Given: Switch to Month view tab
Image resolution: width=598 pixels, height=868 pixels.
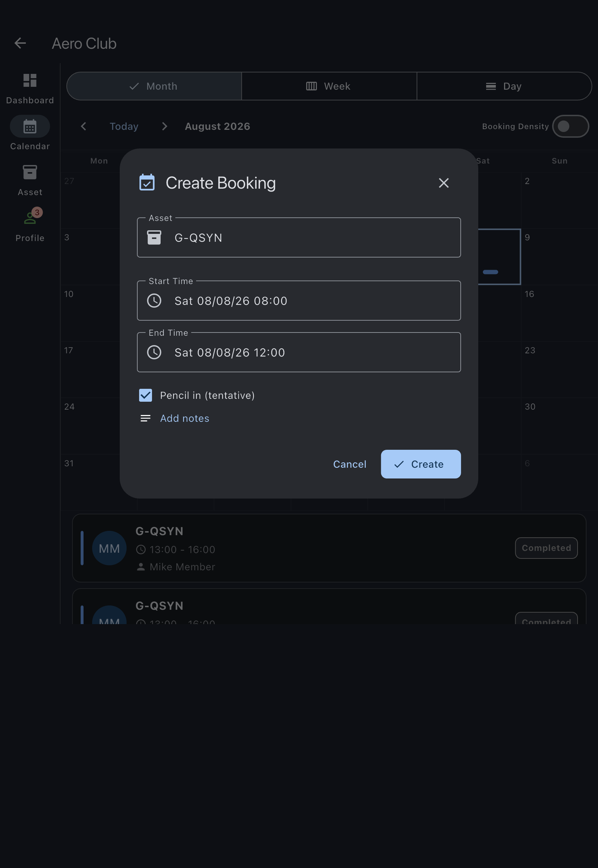Looking at the screenshot, I should (x=154, y=86).
